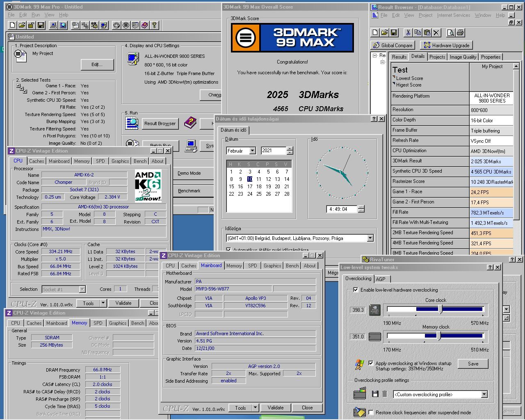Open Tools dropdown arrow in Mainboard CPU-Z window
525x420 pixels.
(x=255, y=408)
